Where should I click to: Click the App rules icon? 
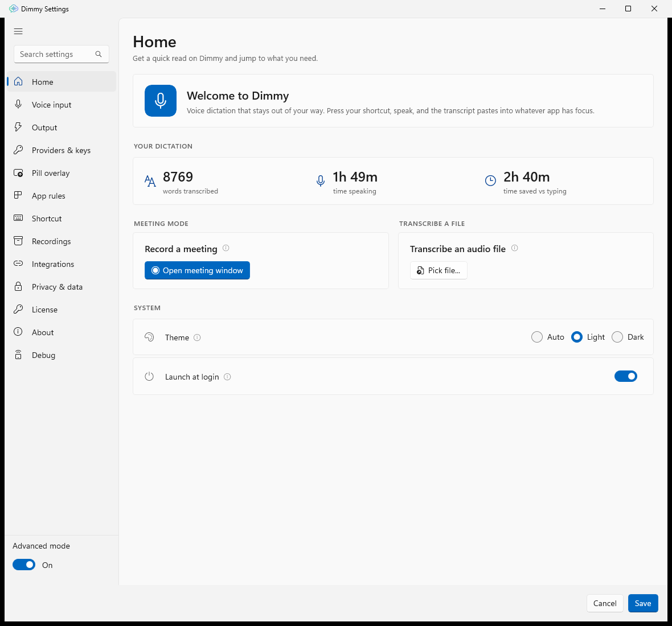click(18, 195)
